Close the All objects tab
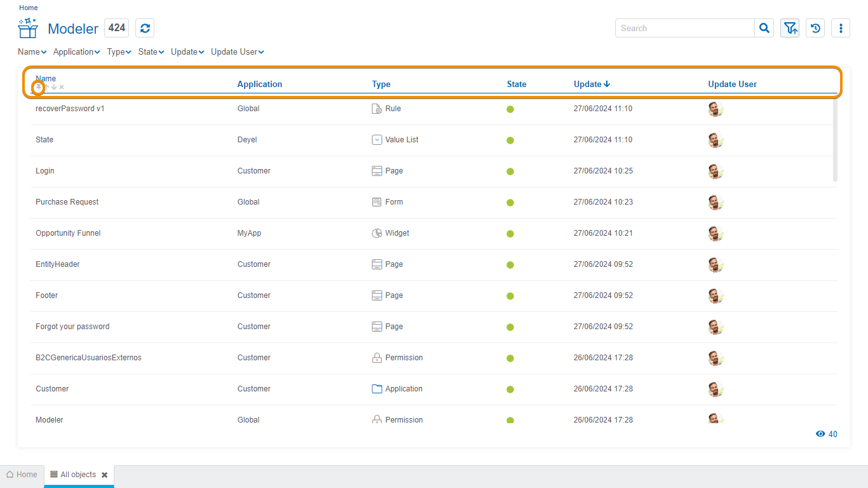Viewport: 868px width, 488px height. (x=104, y=475)
